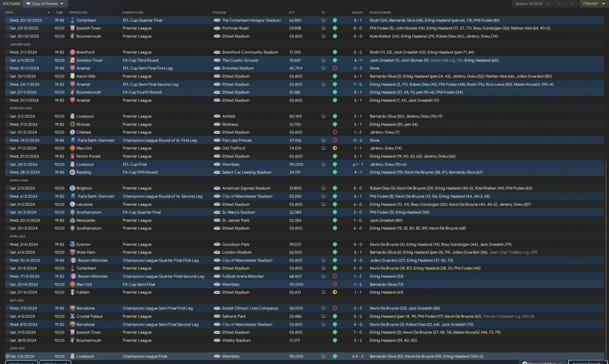Click the Leicester club badge

tap(72, 204)
